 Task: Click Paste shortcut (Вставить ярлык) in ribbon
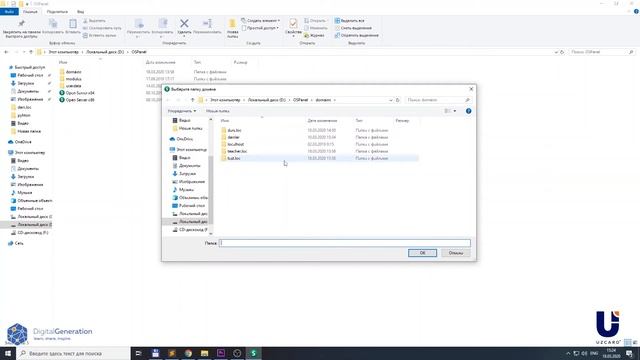pyautogui.click(x=100, y=36)
